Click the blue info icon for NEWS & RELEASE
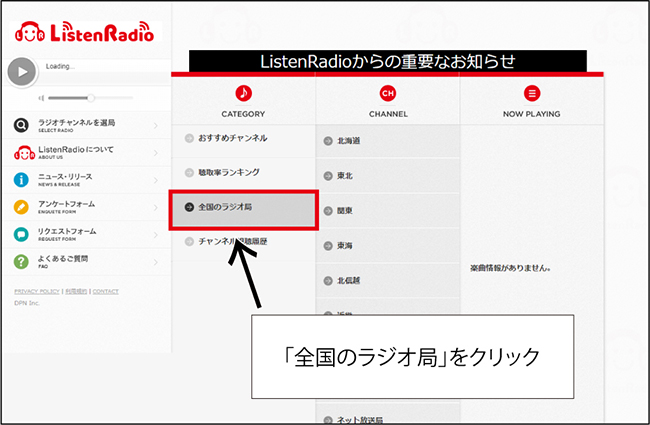The height and width of the screenshot is (425, 650). pos(21,180)
